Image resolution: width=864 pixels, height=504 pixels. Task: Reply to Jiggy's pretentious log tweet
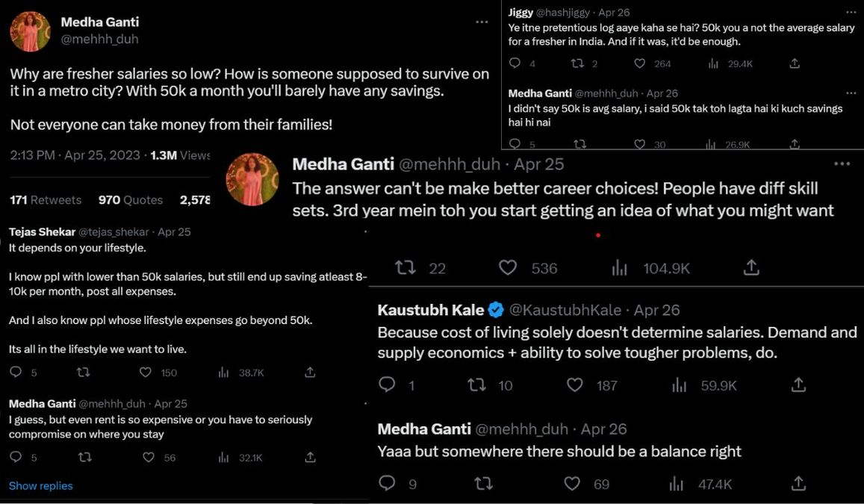[516, 63]
